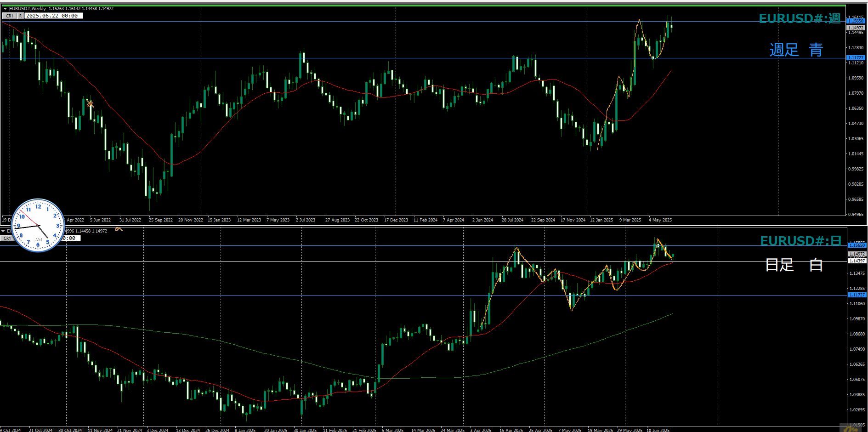Edit the 2025.06.22 00:00 date field
This screenshot has height=432, width=868.
54,16
